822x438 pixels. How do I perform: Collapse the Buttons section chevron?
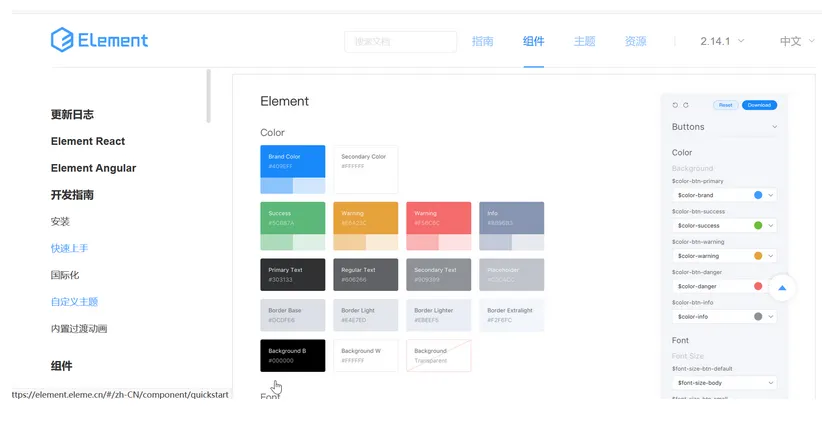774,127
